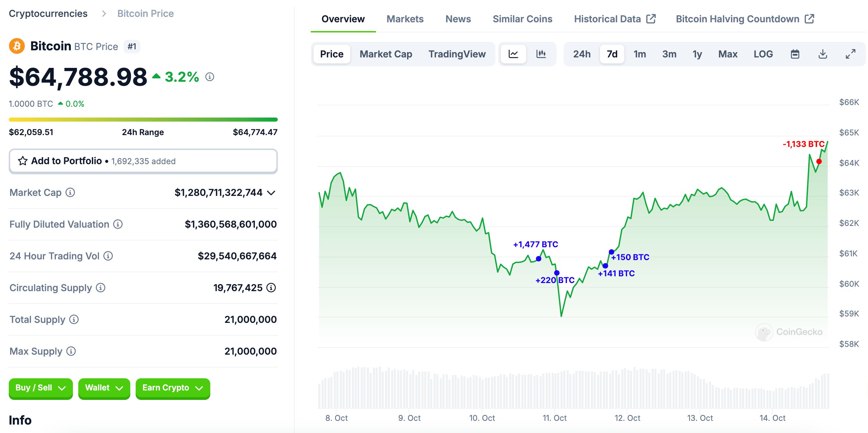Click 11. Oct date label on chart axis
This screenshot has width=868, height=433.
(x=554, y=418)
